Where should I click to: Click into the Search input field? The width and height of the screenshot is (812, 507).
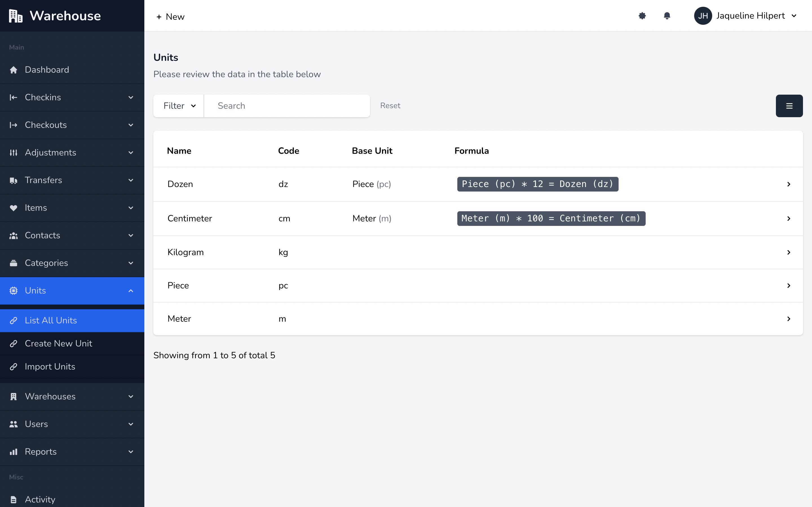[x=287, y=106]
